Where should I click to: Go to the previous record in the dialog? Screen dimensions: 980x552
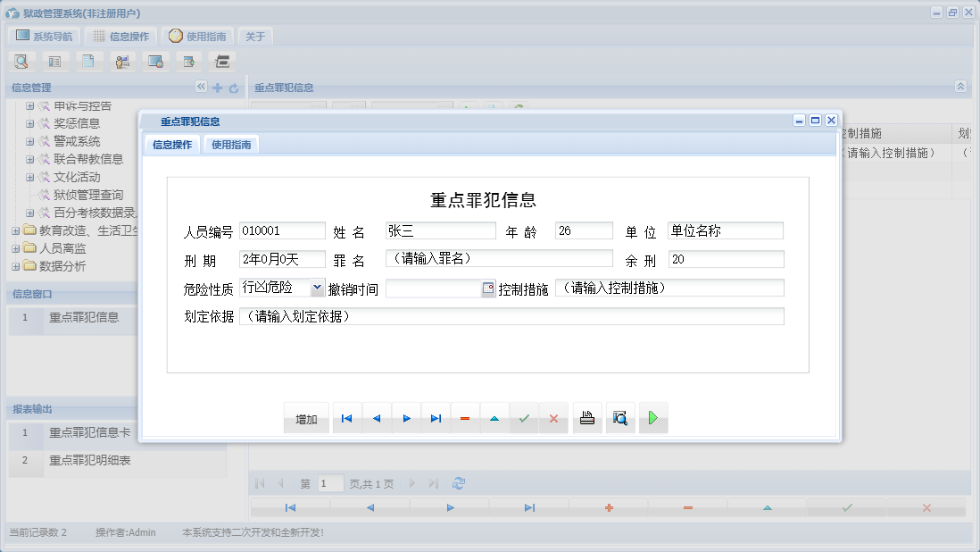[376, 417]
